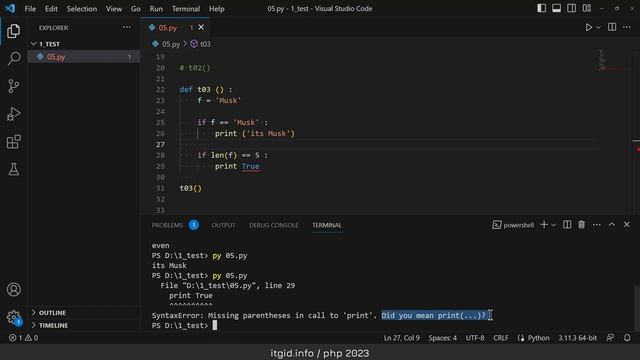Change indentation via Spaces: 4
This screenshot has width=640, height=360.
(x=442, y=338)
